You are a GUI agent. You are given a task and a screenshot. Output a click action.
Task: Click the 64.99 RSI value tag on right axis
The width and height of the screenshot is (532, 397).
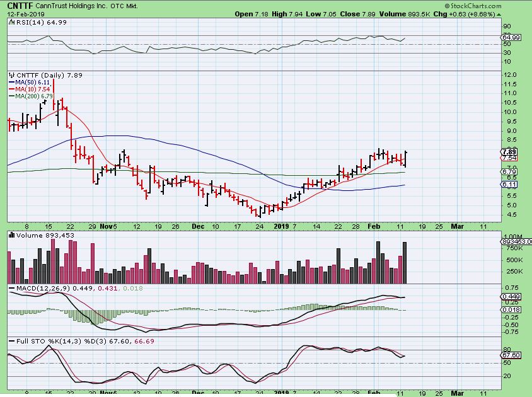[x=511, y=37]
